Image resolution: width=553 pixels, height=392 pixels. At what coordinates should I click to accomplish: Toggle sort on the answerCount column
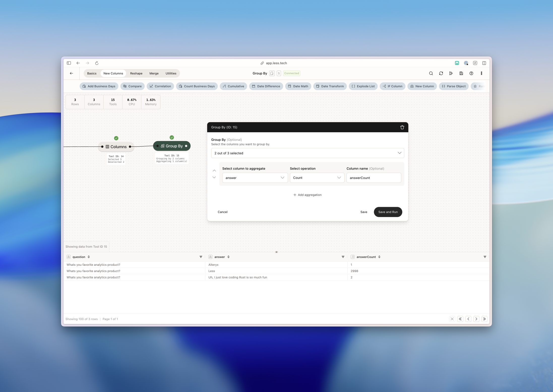379,257
